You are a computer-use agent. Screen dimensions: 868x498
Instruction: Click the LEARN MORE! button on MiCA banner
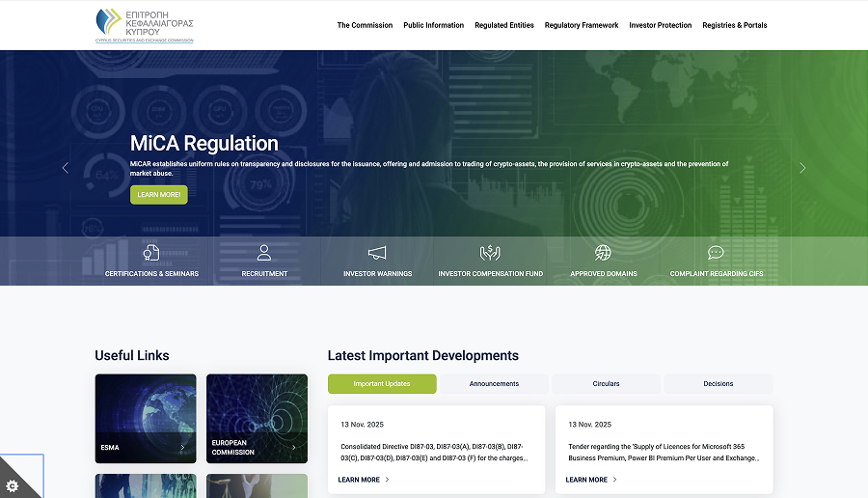pos(159,195)
